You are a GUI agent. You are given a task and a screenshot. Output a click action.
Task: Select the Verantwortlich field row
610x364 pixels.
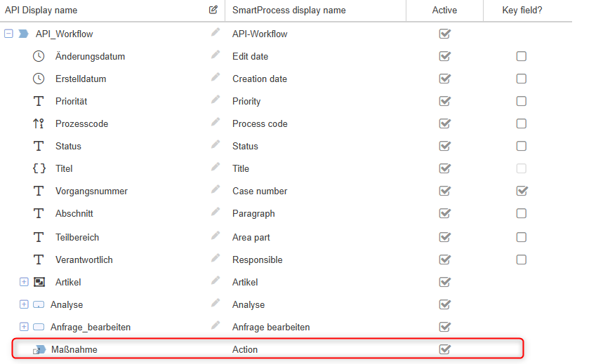click(84, 259)
